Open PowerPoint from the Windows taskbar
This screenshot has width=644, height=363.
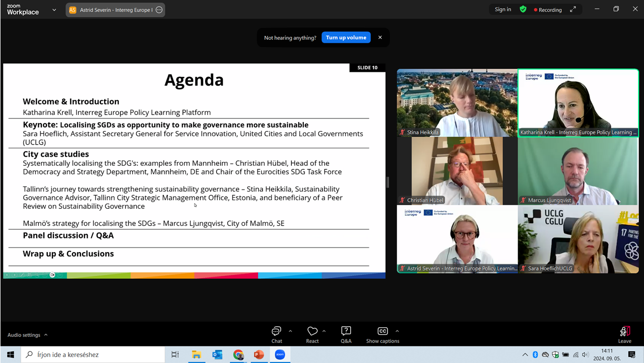[x=259, y=354]
